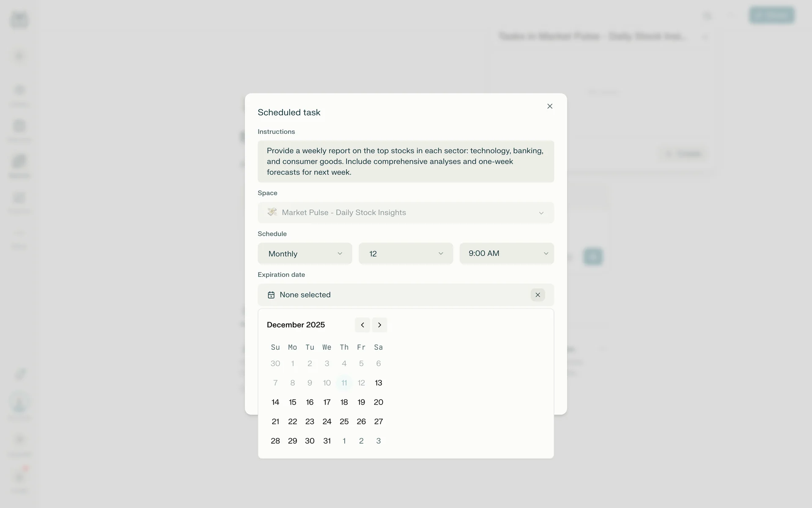Select December 14 in the calendar

click(275, 402)
